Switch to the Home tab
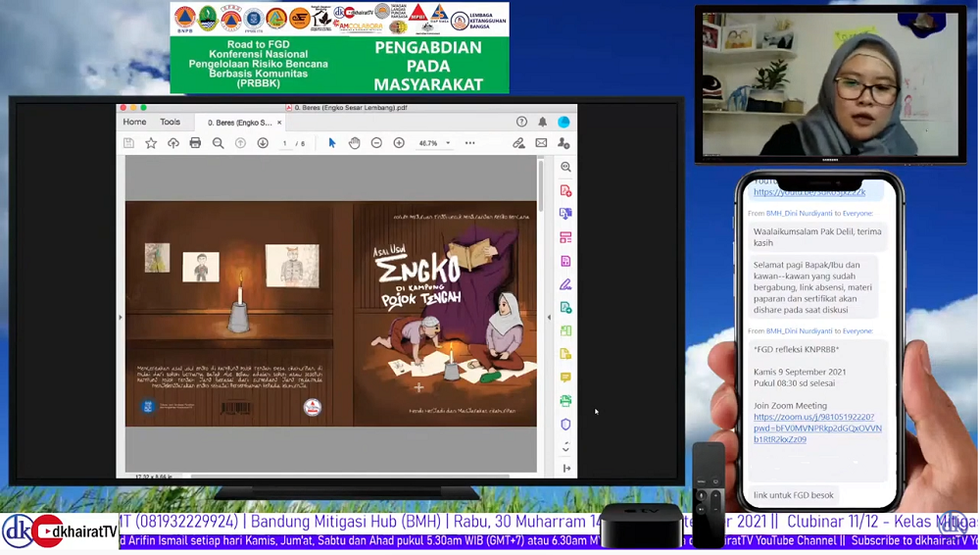 pos(134,122)
